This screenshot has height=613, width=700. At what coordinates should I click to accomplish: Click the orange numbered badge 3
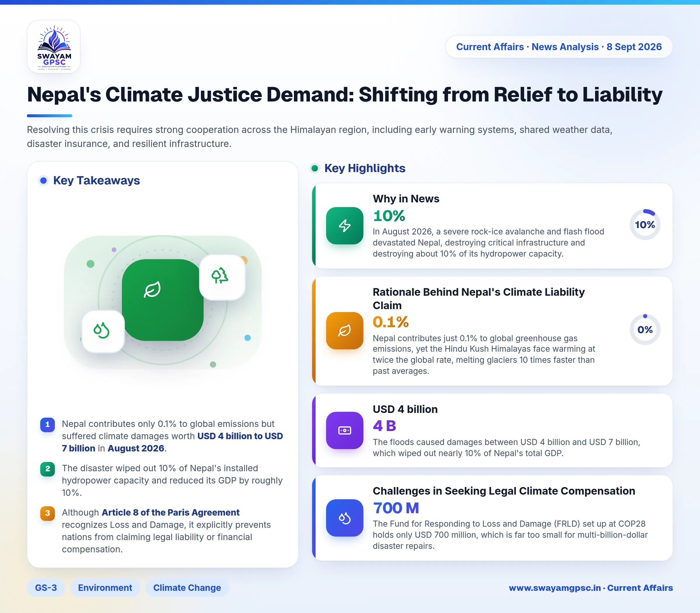click(x=48, y=513)
